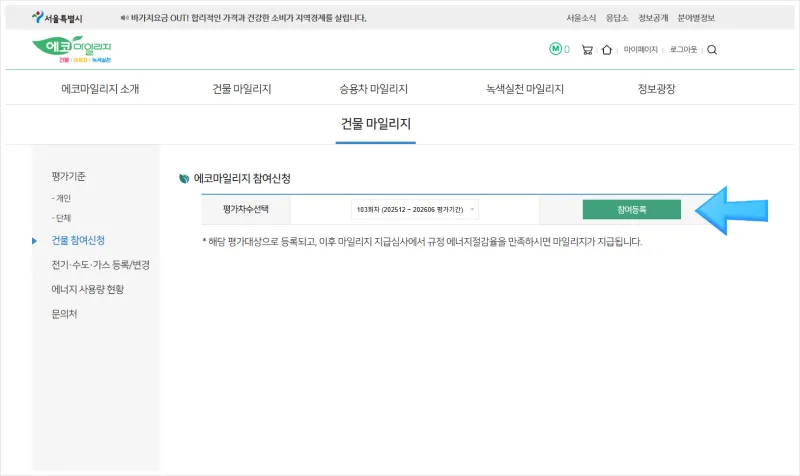Check the mileage points M icon
This screenshot has height=476, width=800.
click(556, 49)
